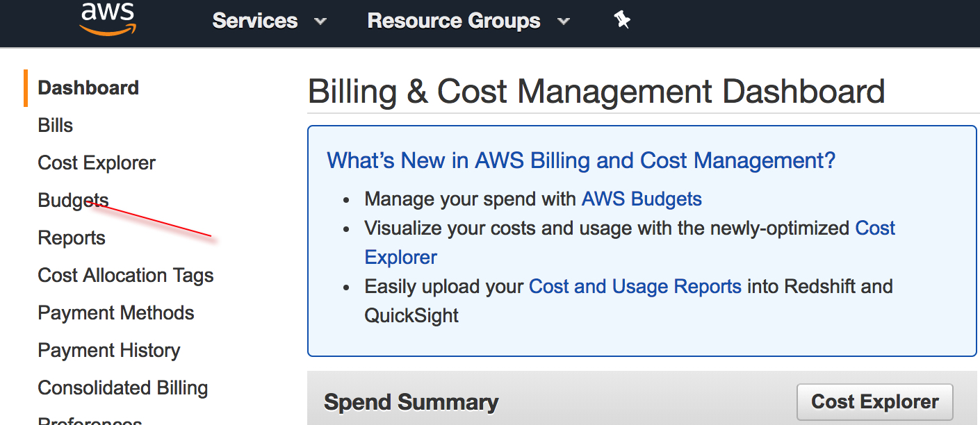
Task: Click the AWS logo home icon
Action: (108, 19)
